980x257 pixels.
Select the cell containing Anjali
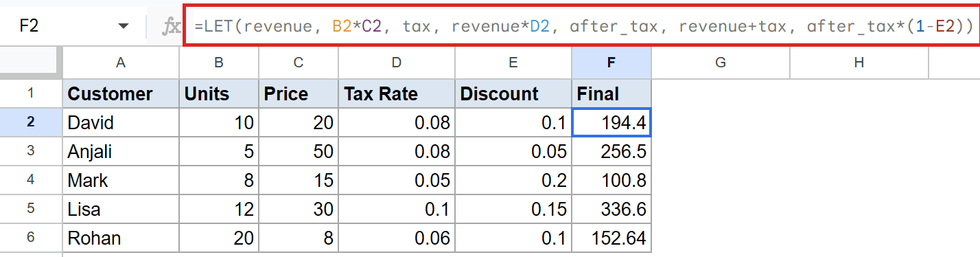[x=121, y=151]
